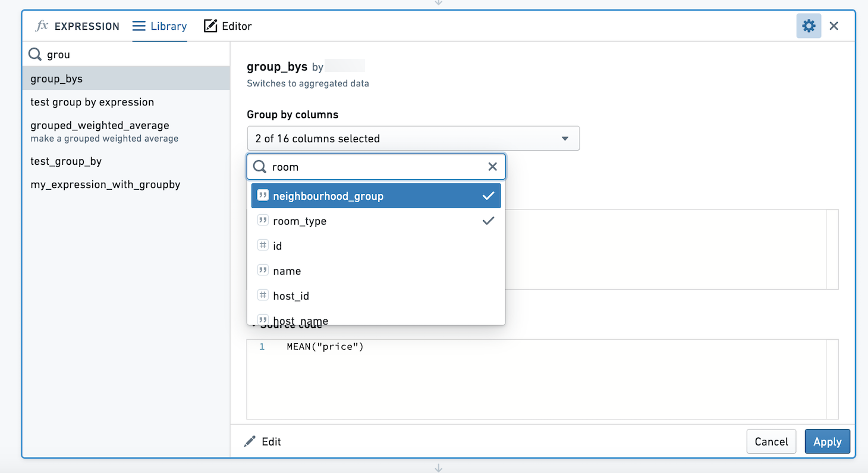This screenshot has height=473, width=868.
Task: Select the id column option
Action: [376, 246]
